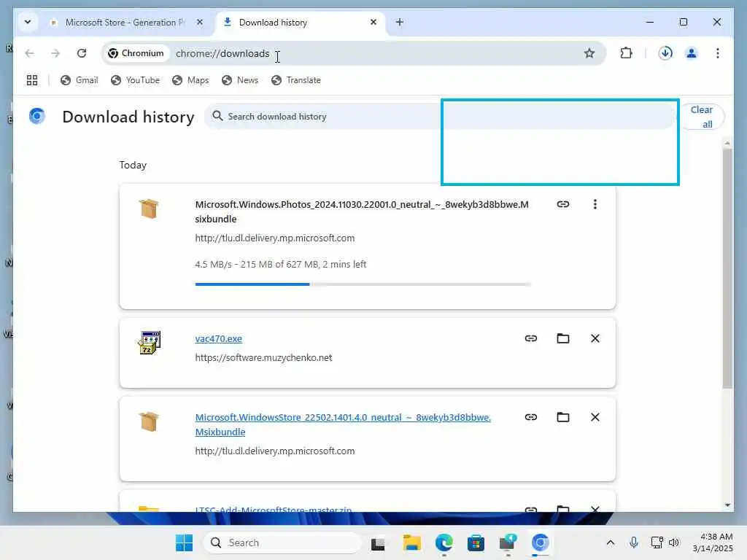Close the Download history tab
Screen dimensions: 747x560
pos(373,22)
